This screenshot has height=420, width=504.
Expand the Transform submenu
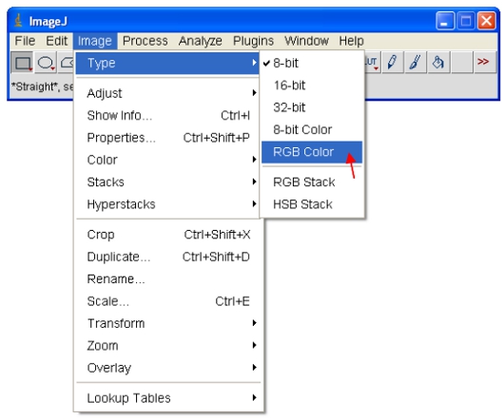[x=167, y=323]
